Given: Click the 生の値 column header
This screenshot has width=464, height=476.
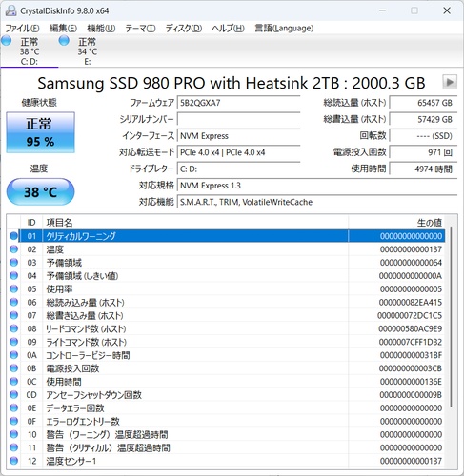Looking at the screenshot, I should pos(396,223).
